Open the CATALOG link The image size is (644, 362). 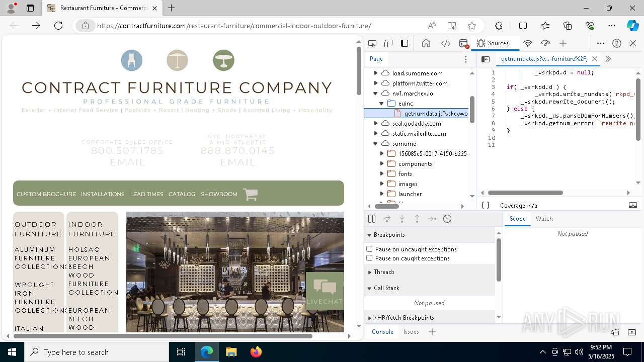[182, 194]
